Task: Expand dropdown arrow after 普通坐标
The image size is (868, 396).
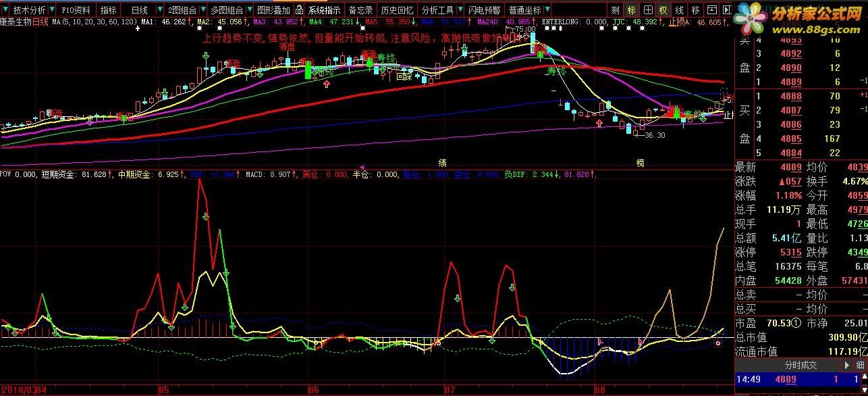Action: pyautogui.click(x=547, y=10)
